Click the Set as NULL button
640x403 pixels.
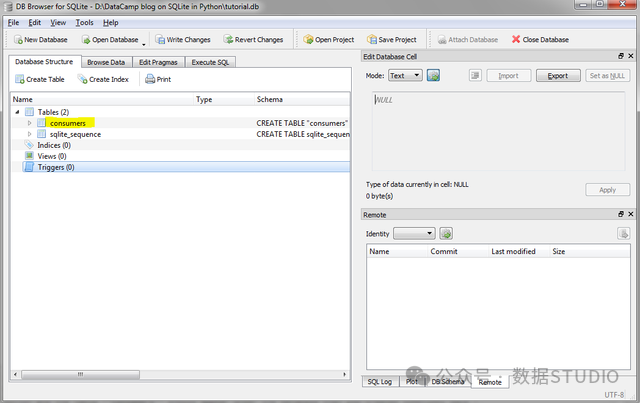pos(607,76)
